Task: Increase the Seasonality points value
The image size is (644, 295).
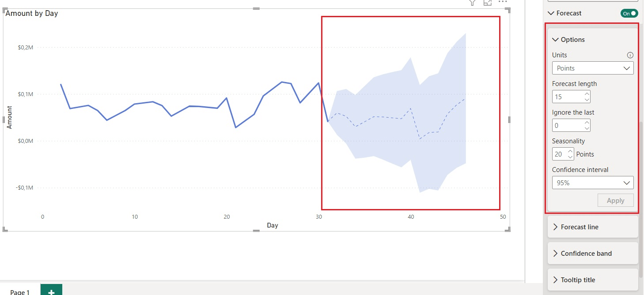Action: click(571, 152)
